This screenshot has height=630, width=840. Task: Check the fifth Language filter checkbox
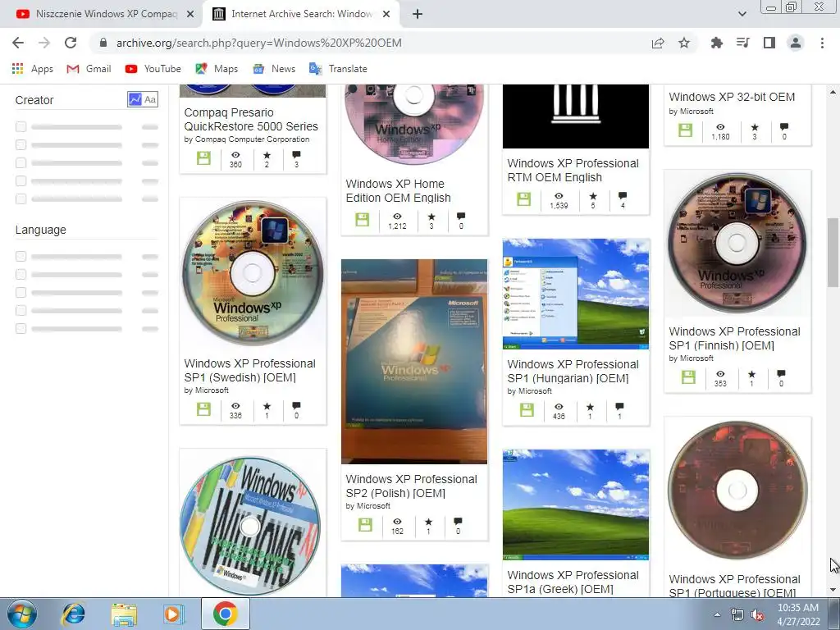(x=21, y=328)
